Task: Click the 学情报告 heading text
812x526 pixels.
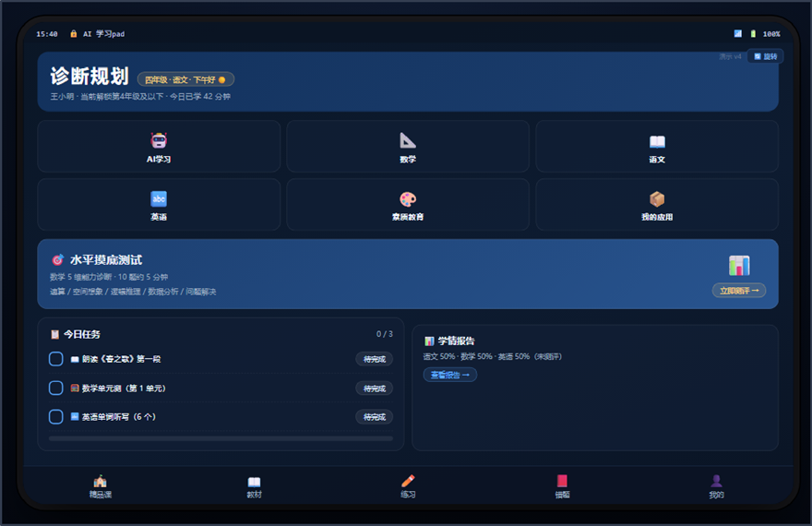Action: click(456, 341)
